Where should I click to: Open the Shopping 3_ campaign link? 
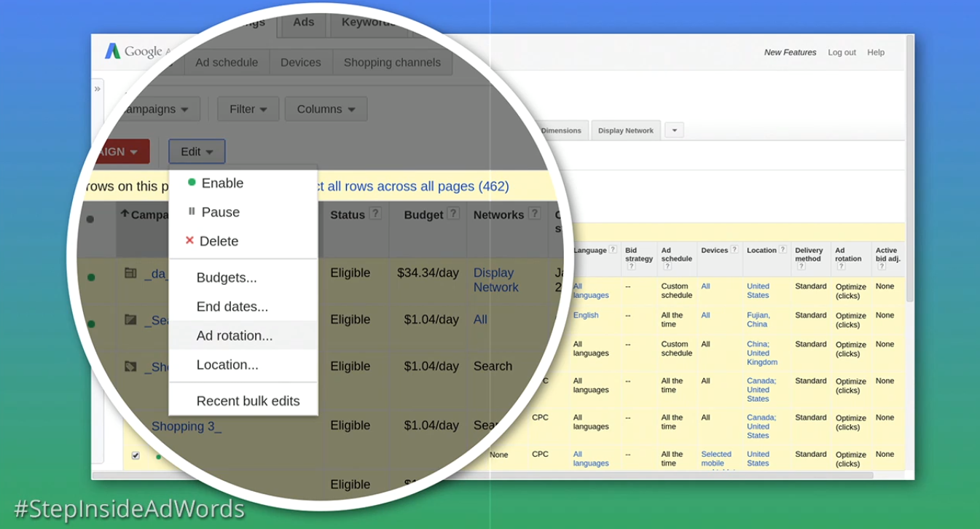tap(186, 426)
